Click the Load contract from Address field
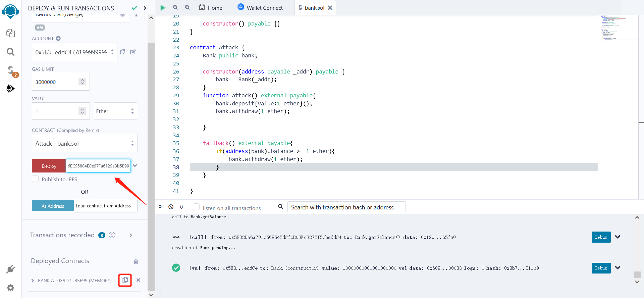Screen dimensions: 644x298 [106, 206]
